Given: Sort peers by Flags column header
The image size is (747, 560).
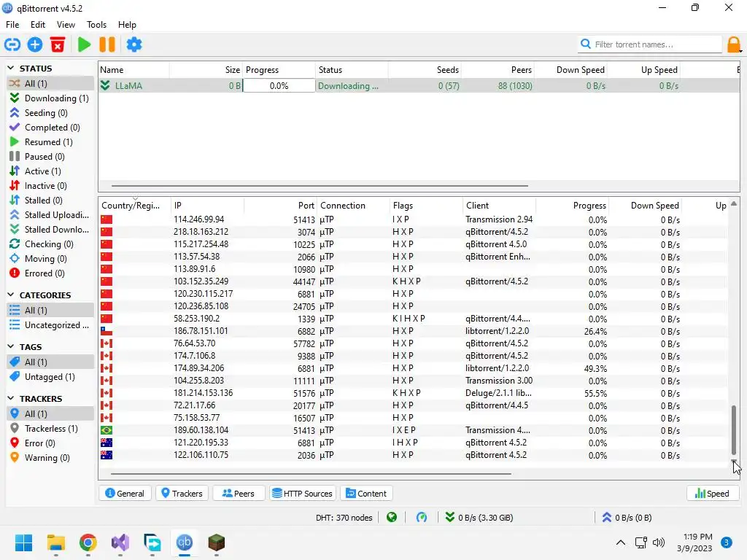Looking at the screenshot, I should (426, 206).
